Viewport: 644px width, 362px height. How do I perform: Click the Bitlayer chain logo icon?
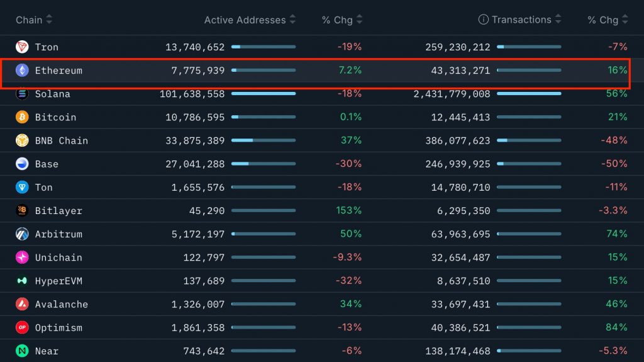[x=22, y=211]
